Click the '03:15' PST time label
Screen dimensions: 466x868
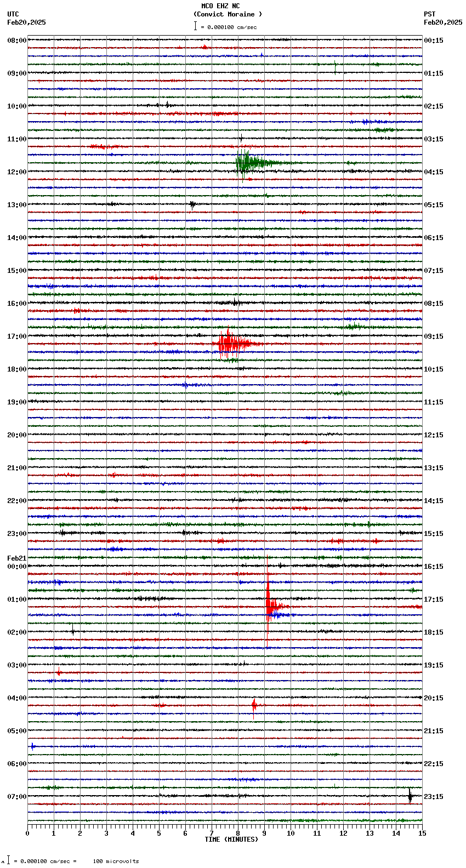click(434, 139)
